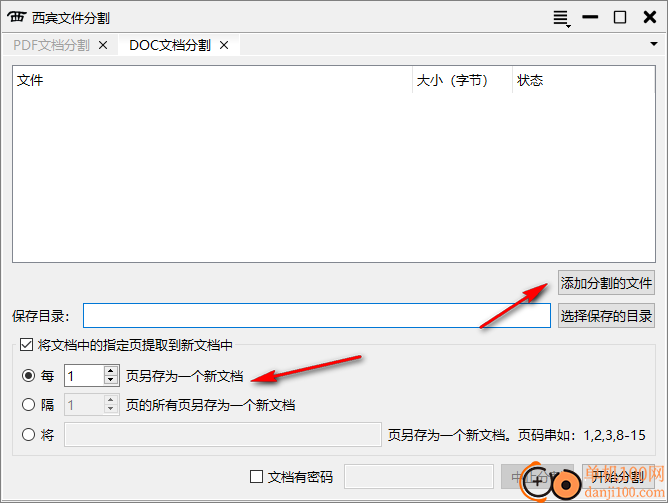Screen dimensions: 668x503
Task: Enable the 文档有密码 checkbox
Action: 256,477
